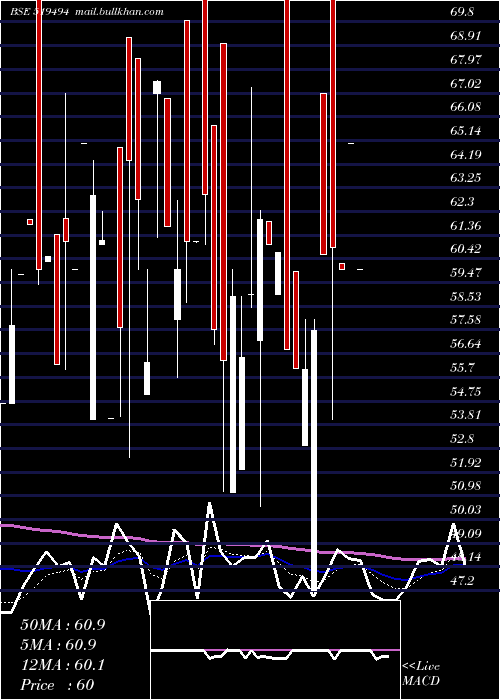Click the 61.36 price axis label
The image size is (500, 700).
(466, 226)
